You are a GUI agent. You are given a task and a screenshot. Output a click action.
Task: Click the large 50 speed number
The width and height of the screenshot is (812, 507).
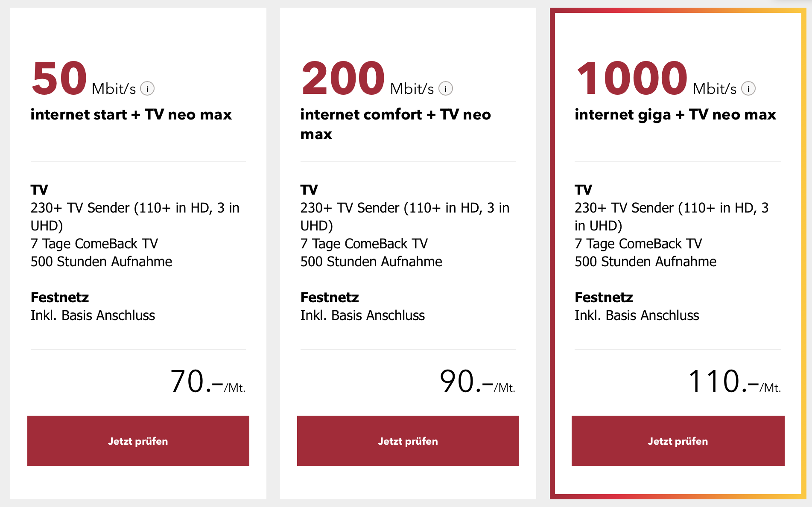tap(59, 78)
